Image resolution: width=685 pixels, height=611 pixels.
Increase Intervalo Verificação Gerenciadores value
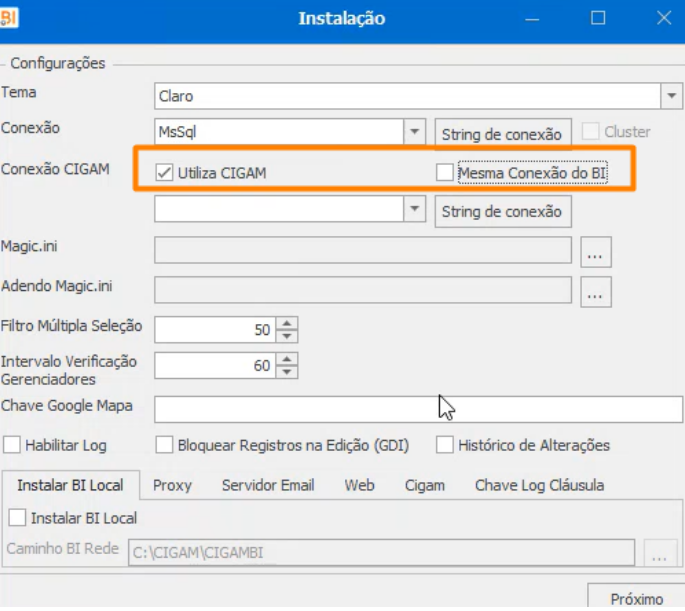pyautogui.click(x=287, y=360)
